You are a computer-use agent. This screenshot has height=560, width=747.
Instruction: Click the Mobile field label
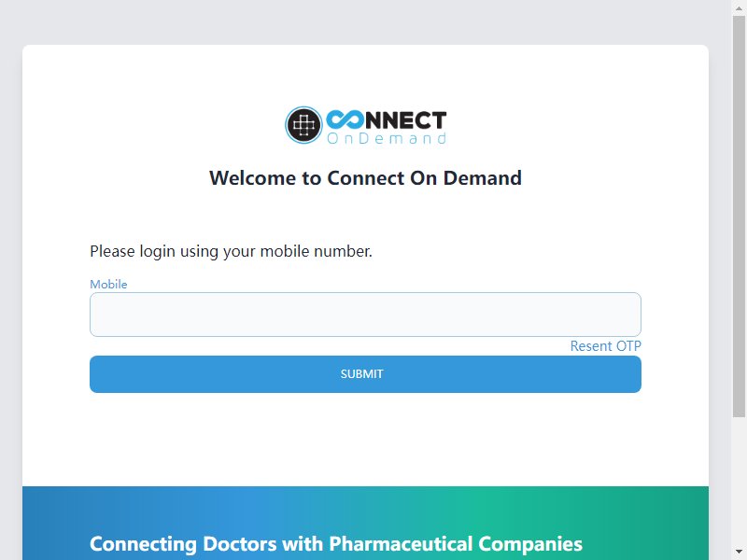[108, 285]
